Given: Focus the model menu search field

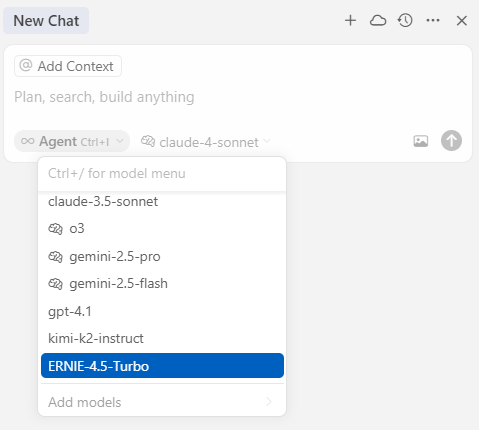Looking at the screenshot, I should (x=162, y=173).
